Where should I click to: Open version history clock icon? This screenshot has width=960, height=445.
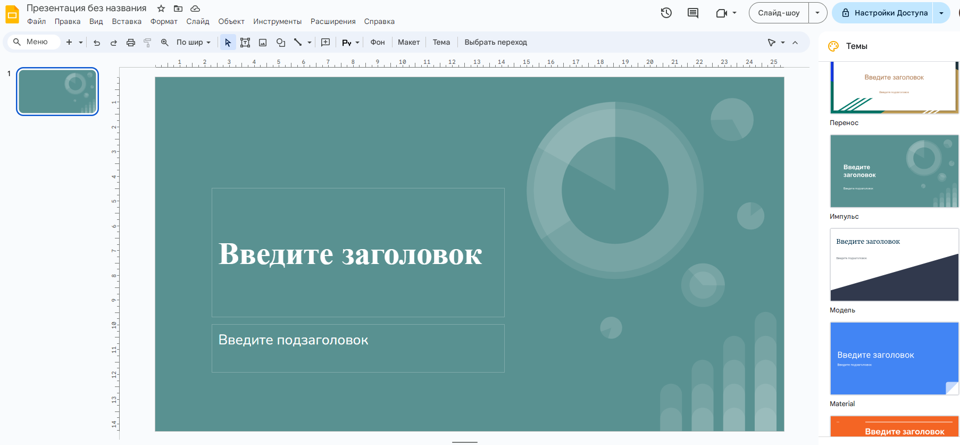[666, 13]
